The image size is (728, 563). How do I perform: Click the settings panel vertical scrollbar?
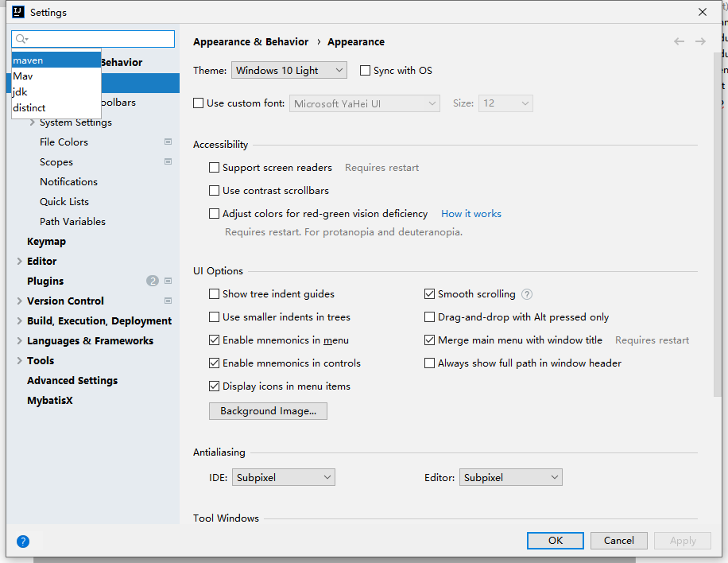tap(718, 225)
